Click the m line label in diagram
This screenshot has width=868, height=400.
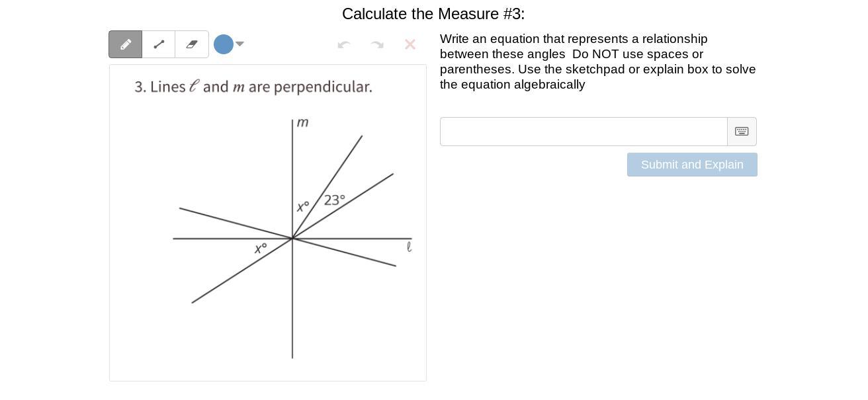[x=302, y=122]
